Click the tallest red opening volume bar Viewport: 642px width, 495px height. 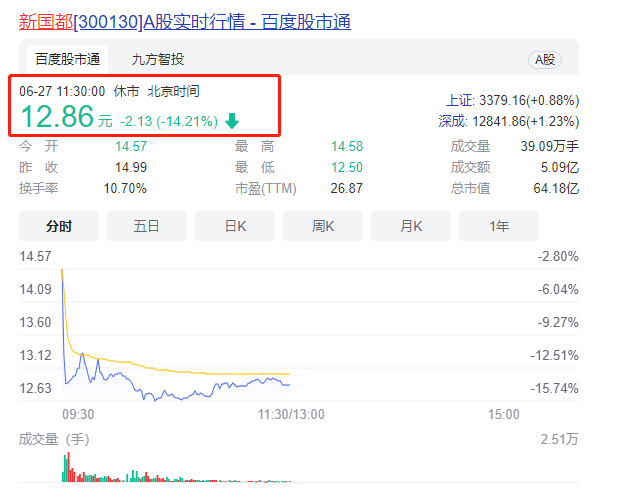(68, 467)
